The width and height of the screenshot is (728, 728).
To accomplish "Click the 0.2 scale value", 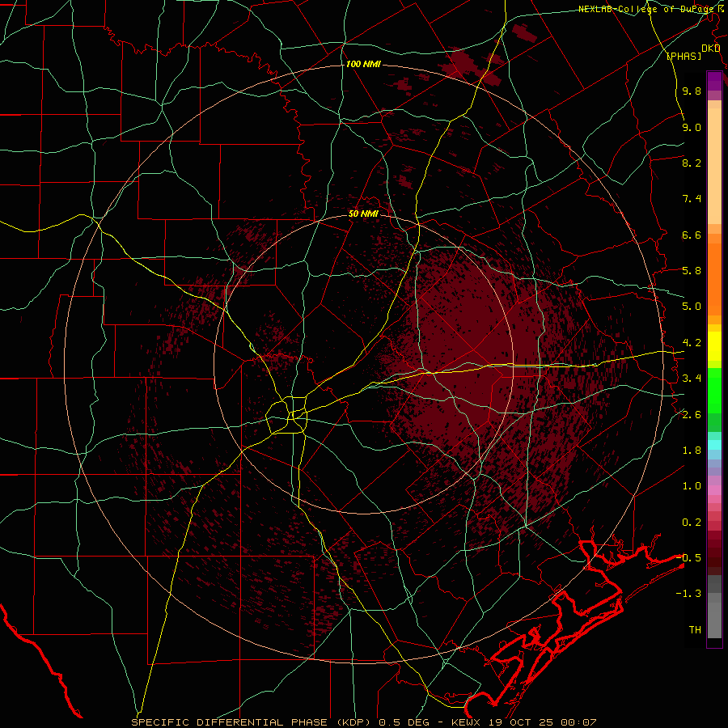I will tap(692, 523).
